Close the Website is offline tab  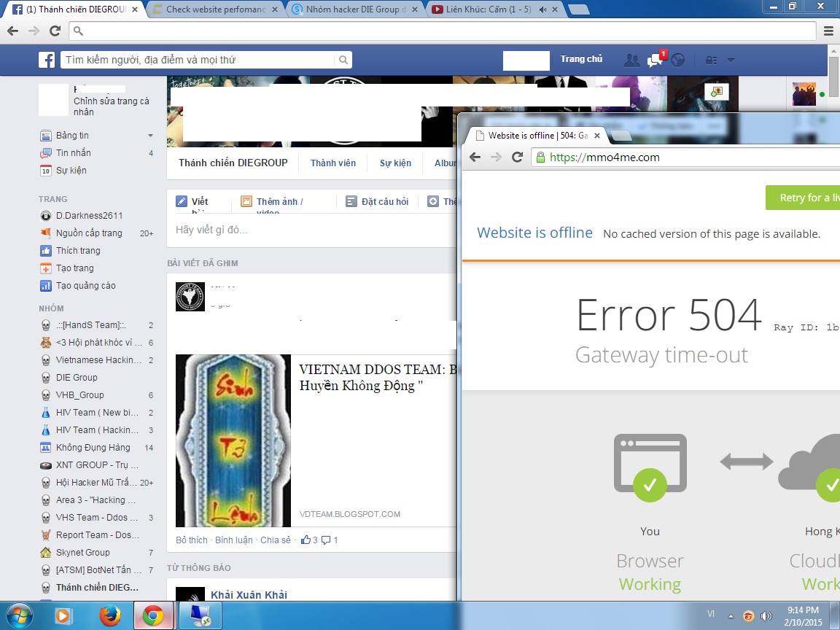pyautogui.click(x=596, y=136)
